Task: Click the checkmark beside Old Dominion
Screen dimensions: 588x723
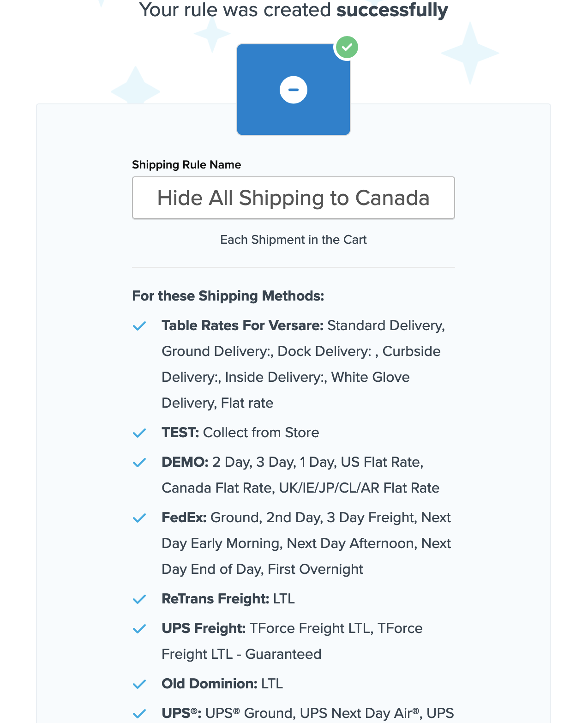Action: click(x=139, y=684)
